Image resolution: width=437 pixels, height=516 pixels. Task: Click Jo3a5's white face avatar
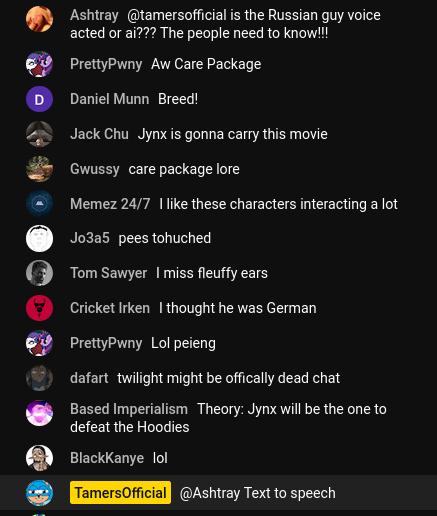[39, 238]
